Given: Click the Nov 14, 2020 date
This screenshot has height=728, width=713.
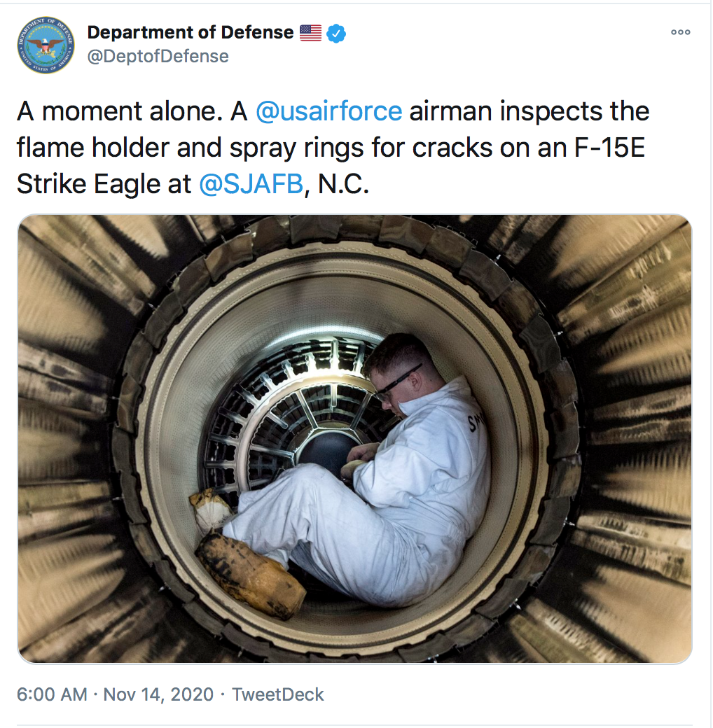Looking at the screenshot, I should (158, 694).
